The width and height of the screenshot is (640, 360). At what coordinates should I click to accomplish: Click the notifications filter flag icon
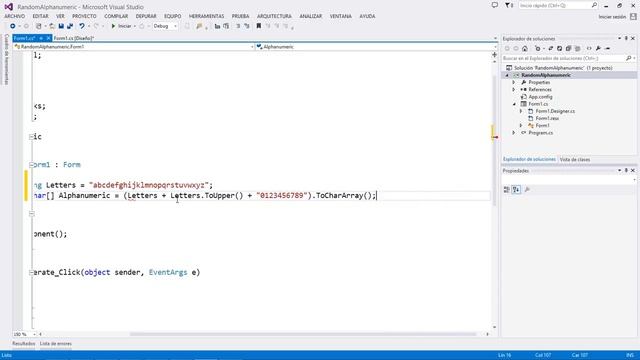pyautogui.click(x=509, y=5)
